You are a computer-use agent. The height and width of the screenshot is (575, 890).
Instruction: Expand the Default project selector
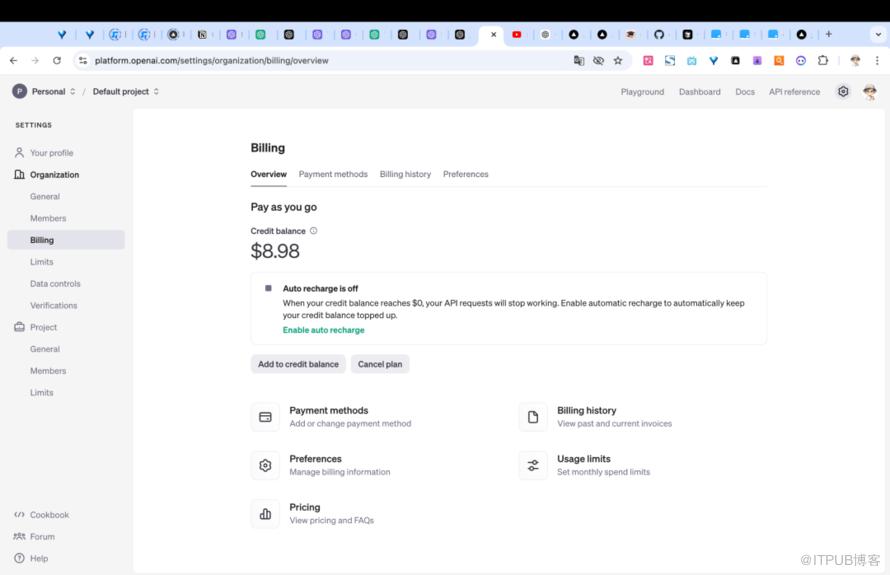pyautogui.click(x=126, y=91)
